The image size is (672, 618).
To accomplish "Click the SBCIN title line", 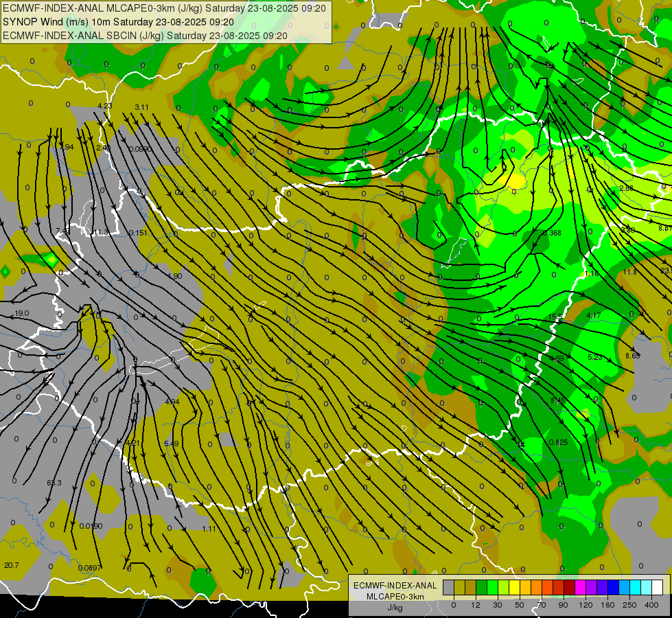I will [x=144, y=36].
